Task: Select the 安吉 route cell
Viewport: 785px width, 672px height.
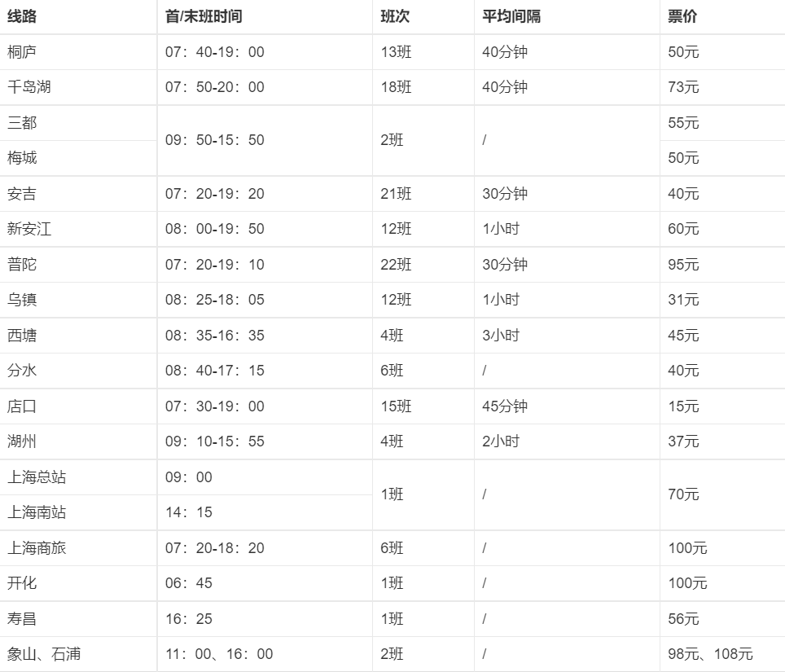Action: (22, 194)
